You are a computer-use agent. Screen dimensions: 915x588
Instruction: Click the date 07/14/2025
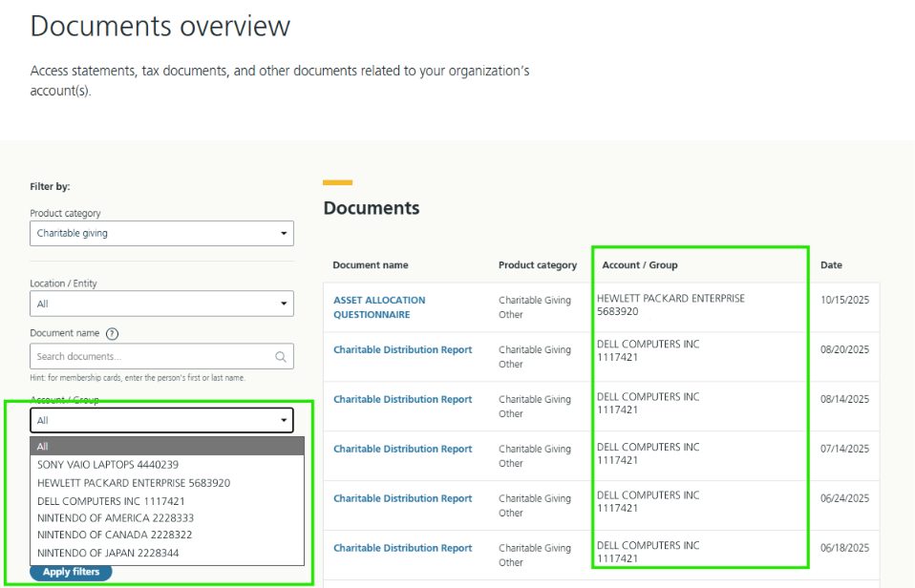click(844, 450)
